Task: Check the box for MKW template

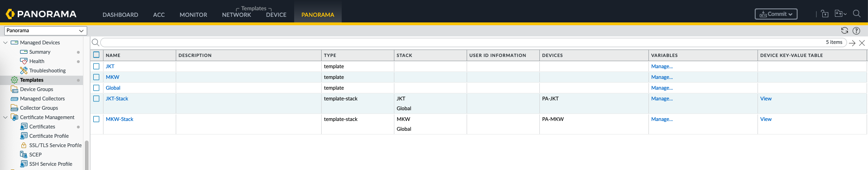Action: [96, 77]
